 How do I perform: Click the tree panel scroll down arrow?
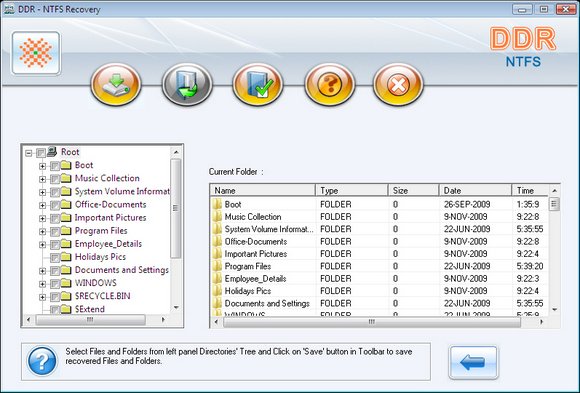(x=176, y=308)
